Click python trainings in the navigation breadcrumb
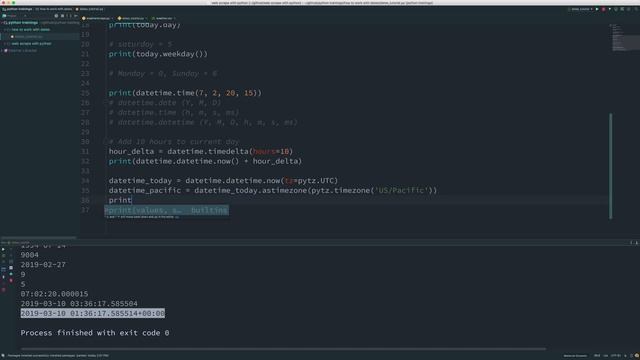 point(17,9)
